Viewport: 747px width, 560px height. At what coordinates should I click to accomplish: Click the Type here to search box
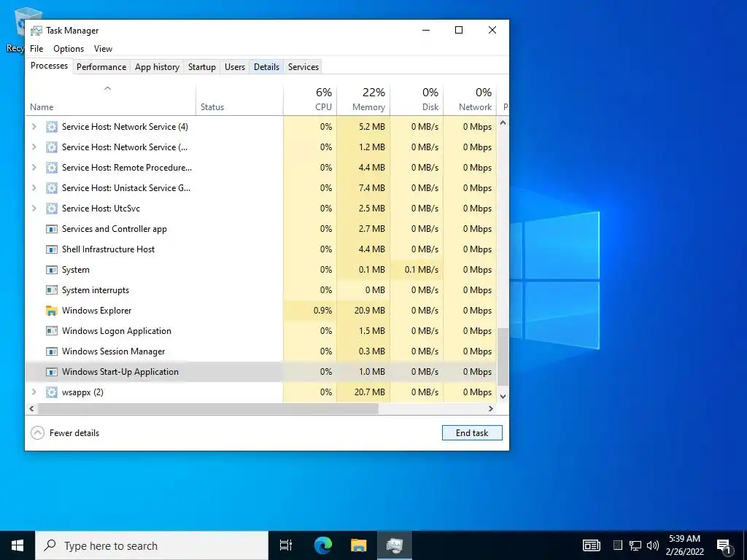click(152, 545)
